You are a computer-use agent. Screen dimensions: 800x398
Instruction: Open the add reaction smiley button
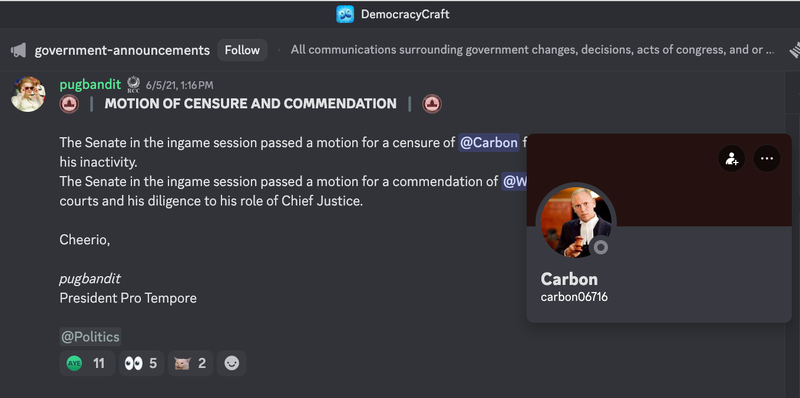click(232, 363)
